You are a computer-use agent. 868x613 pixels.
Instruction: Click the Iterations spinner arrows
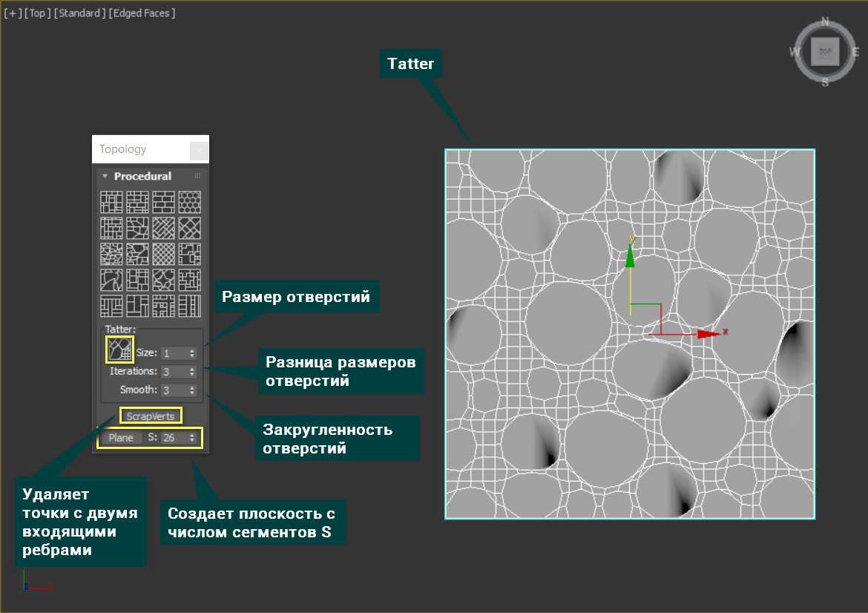193,372
